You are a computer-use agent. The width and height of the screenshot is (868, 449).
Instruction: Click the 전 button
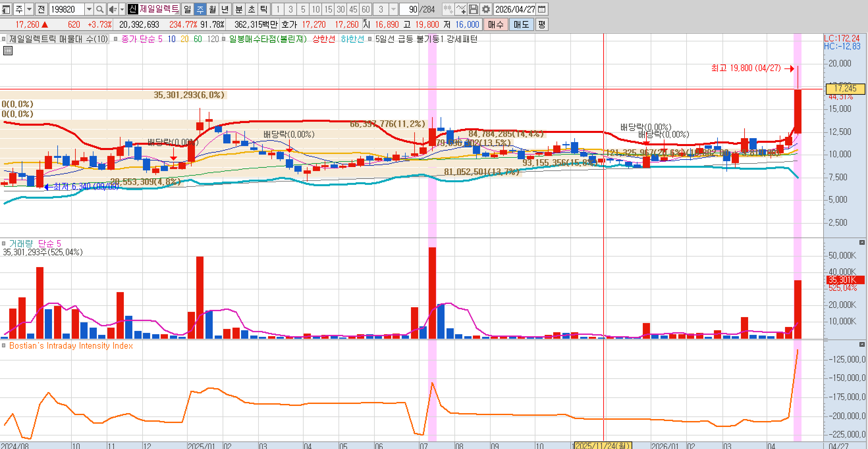(x=41, y=10)
